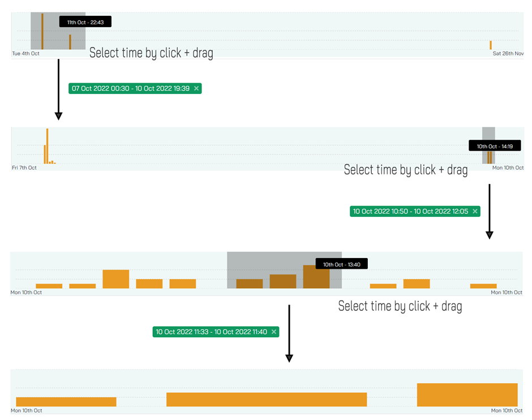Click the 10 Oct 2022 10:50 - 12:05 tag
This screenshot has height=420, width=532.
(415, 211)
